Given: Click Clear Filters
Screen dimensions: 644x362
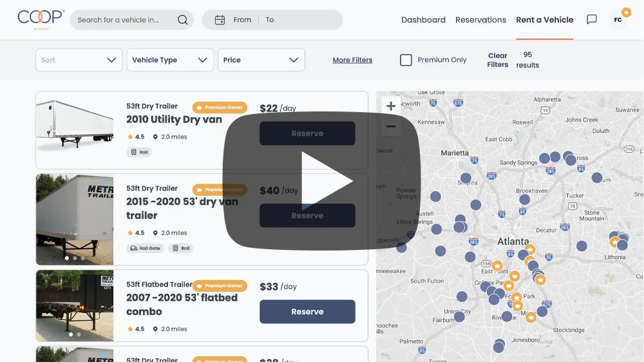Looking at the screenshot, I should [497, 60].
